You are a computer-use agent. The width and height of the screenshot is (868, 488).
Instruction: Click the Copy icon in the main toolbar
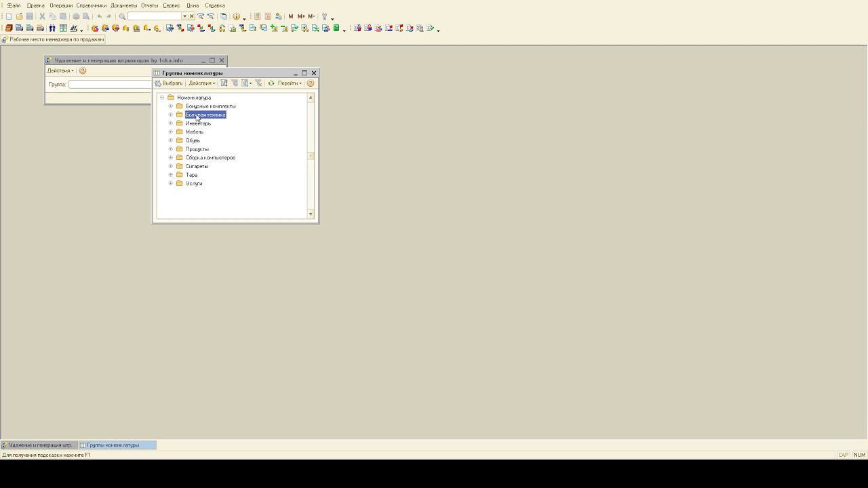pyautogui.click(x=53, y=16)
